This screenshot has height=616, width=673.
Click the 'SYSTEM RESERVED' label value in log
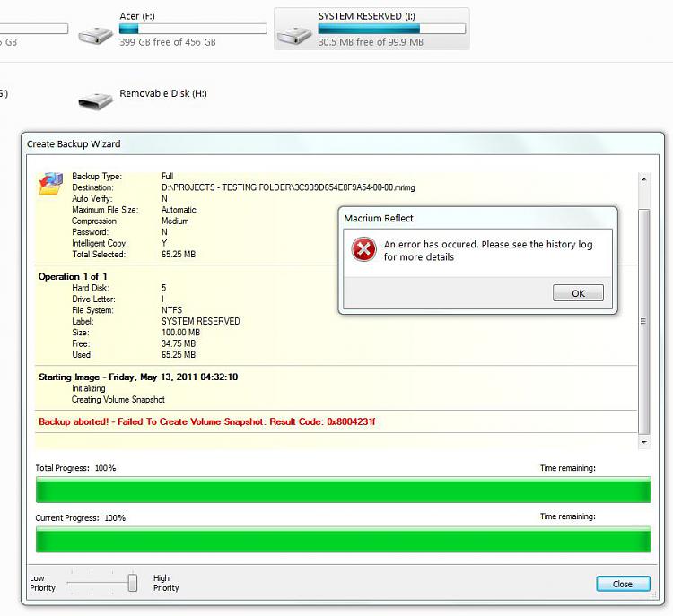click(x=200, y=321)
